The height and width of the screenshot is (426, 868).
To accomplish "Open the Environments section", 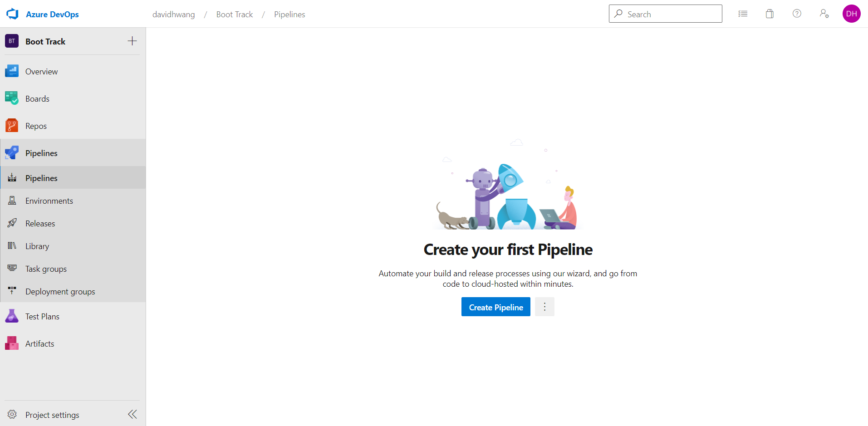I will tap(49, 201).
